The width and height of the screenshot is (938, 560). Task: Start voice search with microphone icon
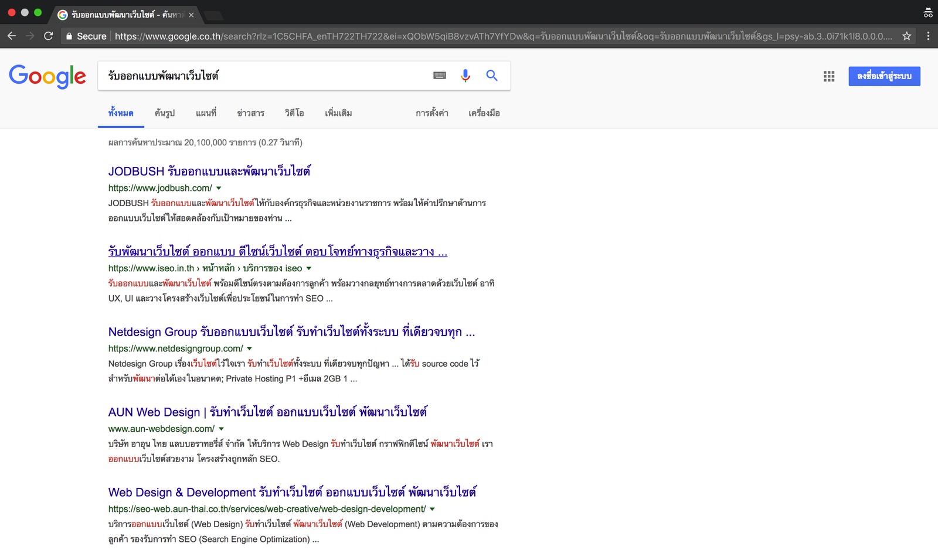click(x=465, y=76)
